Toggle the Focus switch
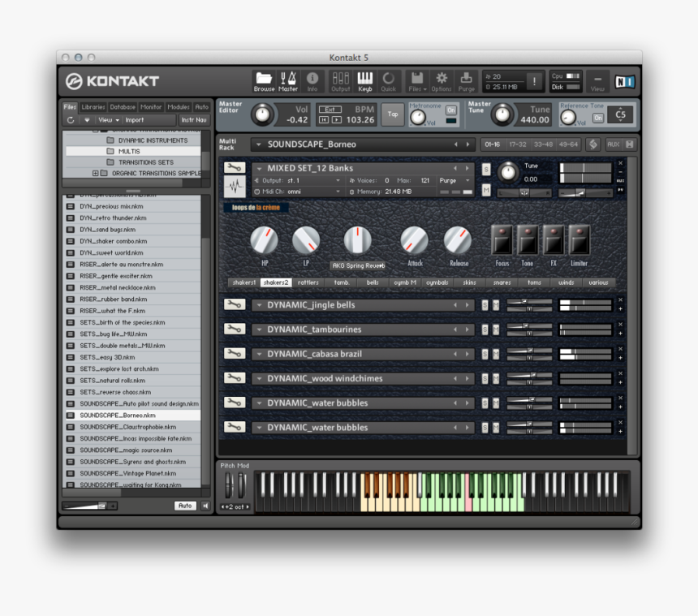The height and width of the screenshot is (616, 698). [502, 240]
